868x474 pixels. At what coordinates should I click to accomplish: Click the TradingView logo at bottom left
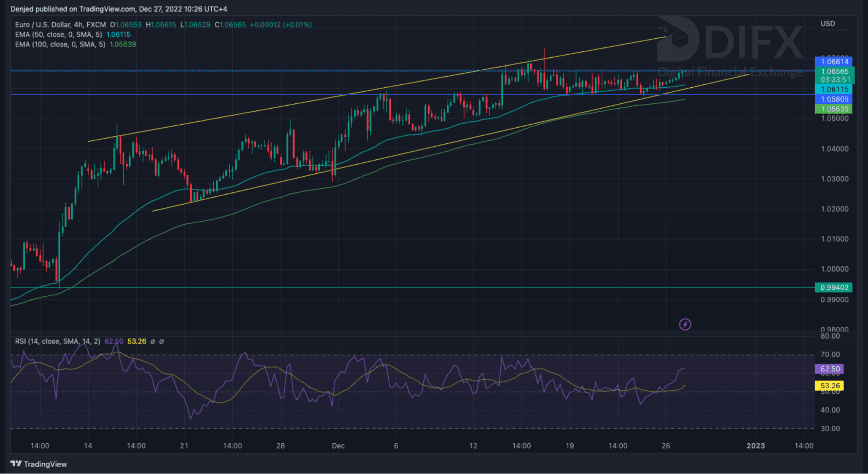[x=39, y=464]
